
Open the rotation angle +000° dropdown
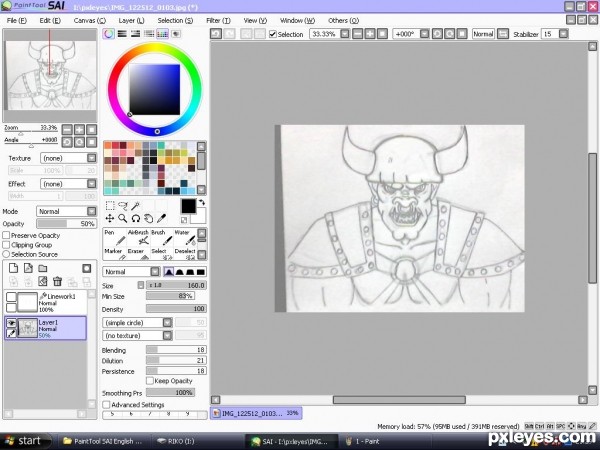(424, 34)
